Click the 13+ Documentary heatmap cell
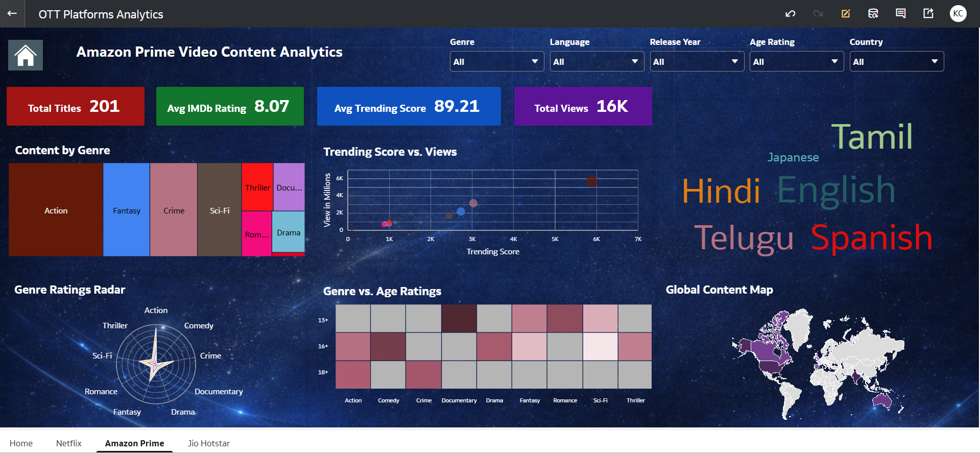 (x=459, y=318)
